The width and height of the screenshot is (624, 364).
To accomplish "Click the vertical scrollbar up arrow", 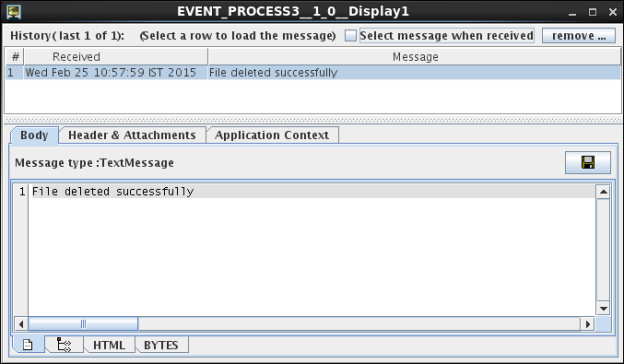I will [603, 192].
